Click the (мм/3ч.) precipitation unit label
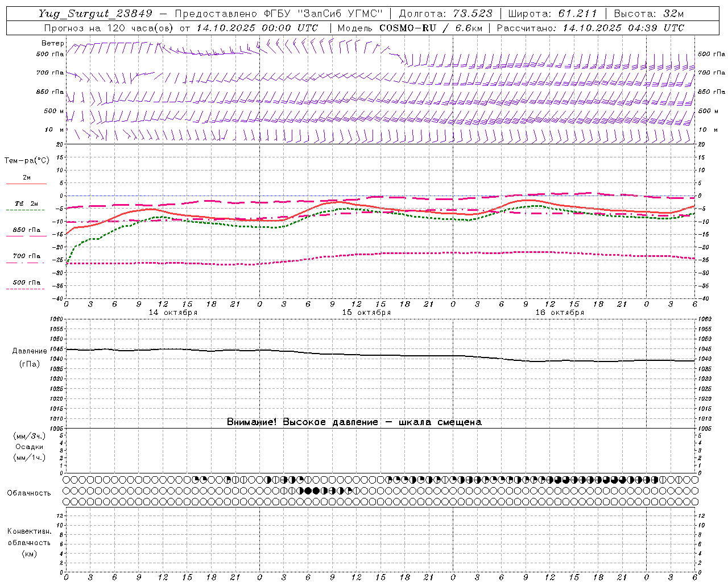This screenshot has height=582, width=728. pyautogui.click(x=30, y=436)
